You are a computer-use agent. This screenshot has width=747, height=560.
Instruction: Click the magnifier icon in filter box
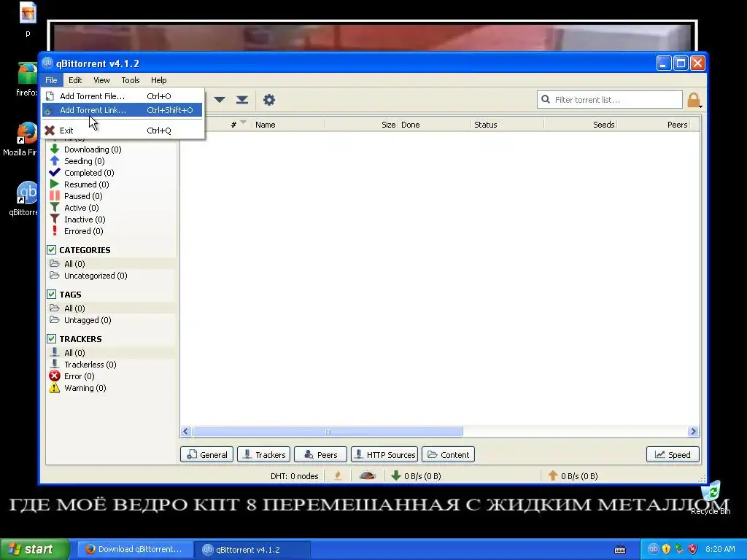pyautogui.click(x=546, y=99)
